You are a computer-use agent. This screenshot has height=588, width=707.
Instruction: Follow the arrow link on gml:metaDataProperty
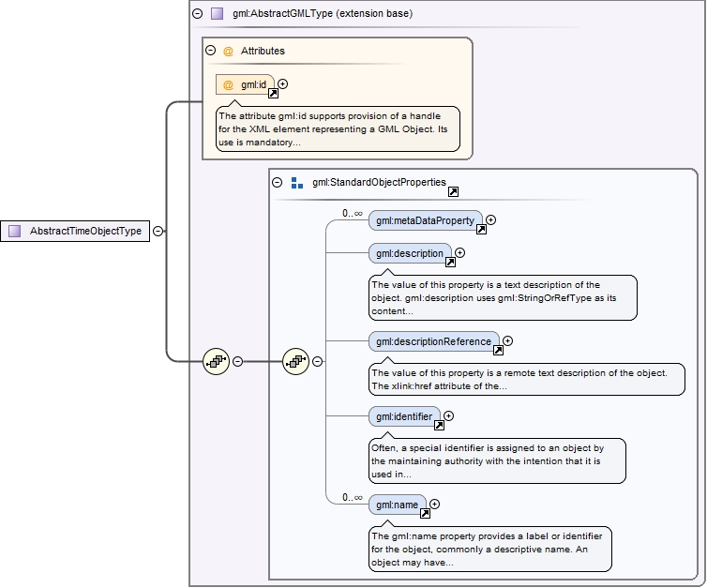[x=481, y=229]
